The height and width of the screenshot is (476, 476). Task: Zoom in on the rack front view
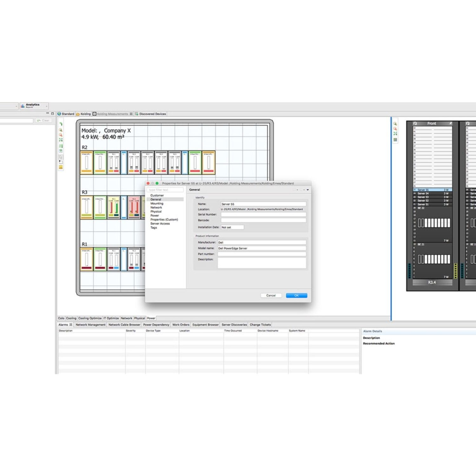click(395, 123)
